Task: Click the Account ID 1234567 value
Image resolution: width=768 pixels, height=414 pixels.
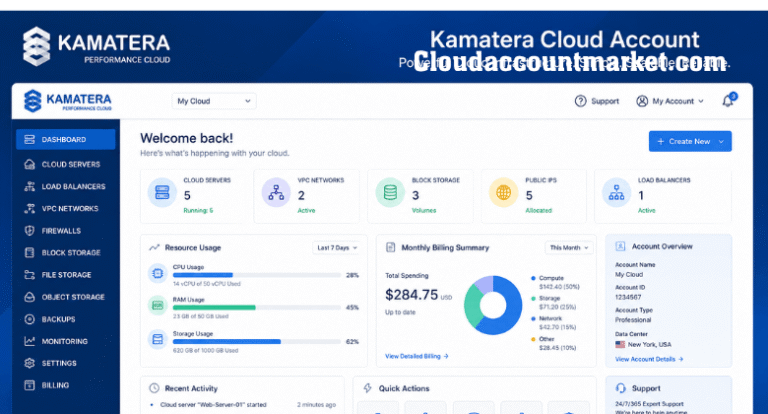Action: click(x=628, y=297)
